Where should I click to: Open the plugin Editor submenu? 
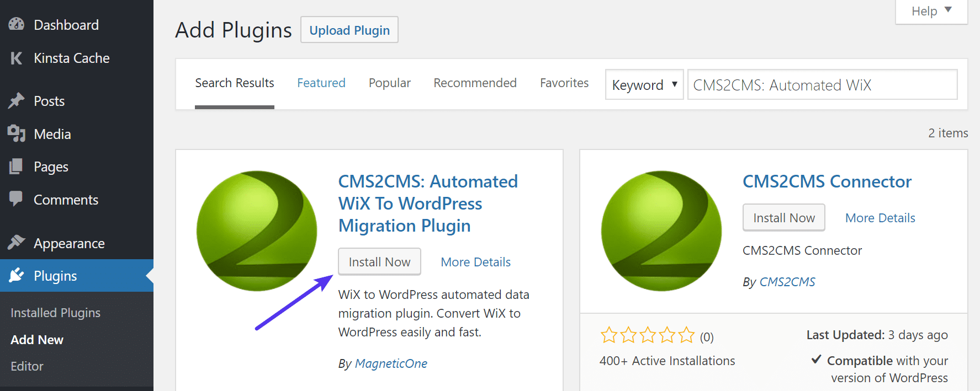coord(27,366)
